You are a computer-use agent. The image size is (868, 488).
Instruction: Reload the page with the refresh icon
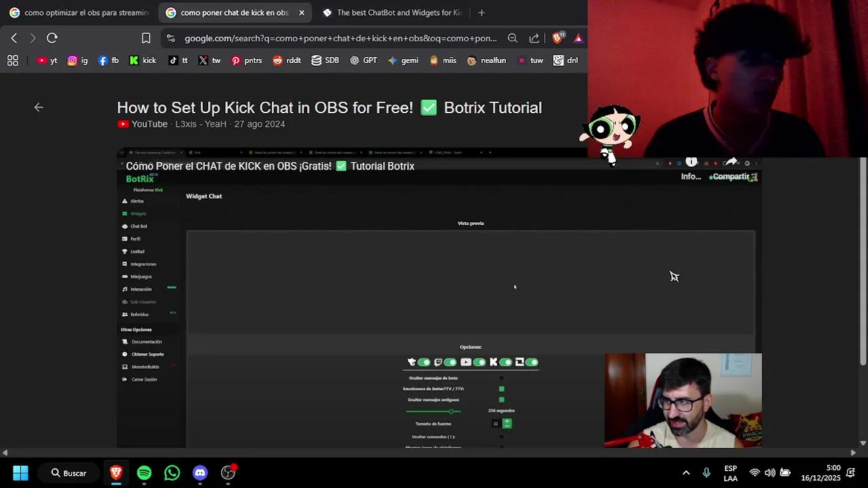point(52,38)
